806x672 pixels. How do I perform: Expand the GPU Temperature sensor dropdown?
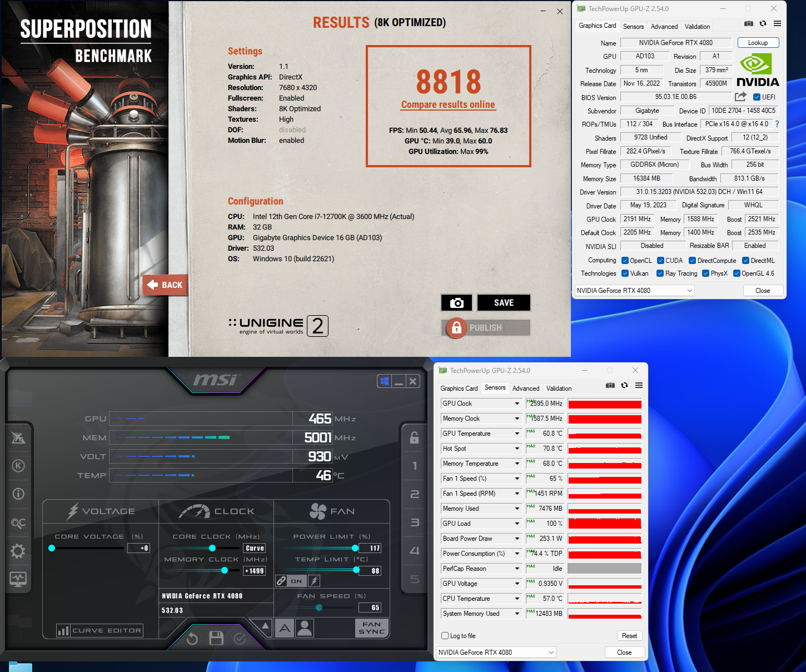point(517,434)
